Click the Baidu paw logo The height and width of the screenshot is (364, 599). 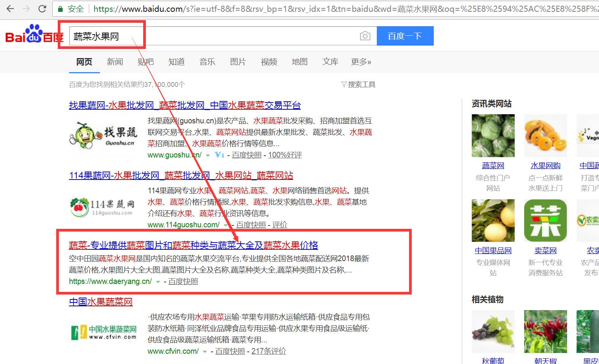click(x=34, y=35)
